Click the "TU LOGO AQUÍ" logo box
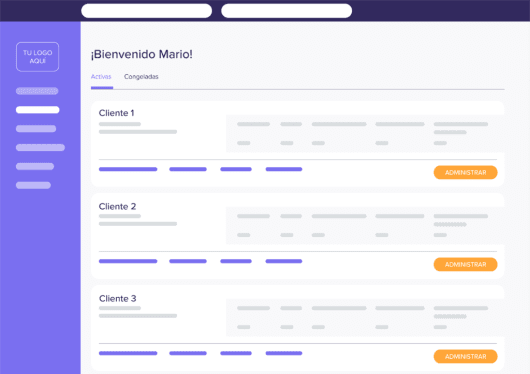This screenshot has width=530, height=374. (x=38, y=57)
